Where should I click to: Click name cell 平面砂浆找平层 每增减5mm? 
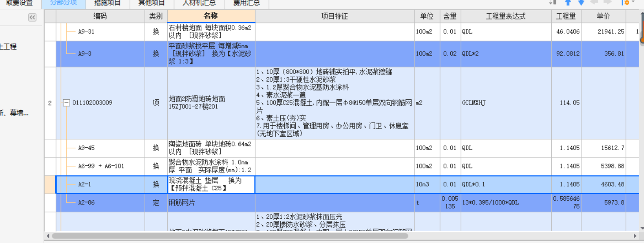pyautogui.click(x=211, y=54)
